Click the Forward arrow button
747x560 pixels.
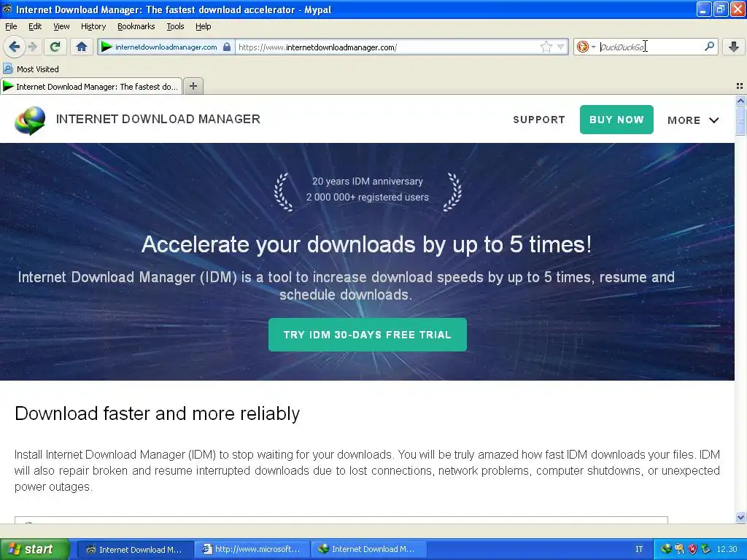(33, 47)
